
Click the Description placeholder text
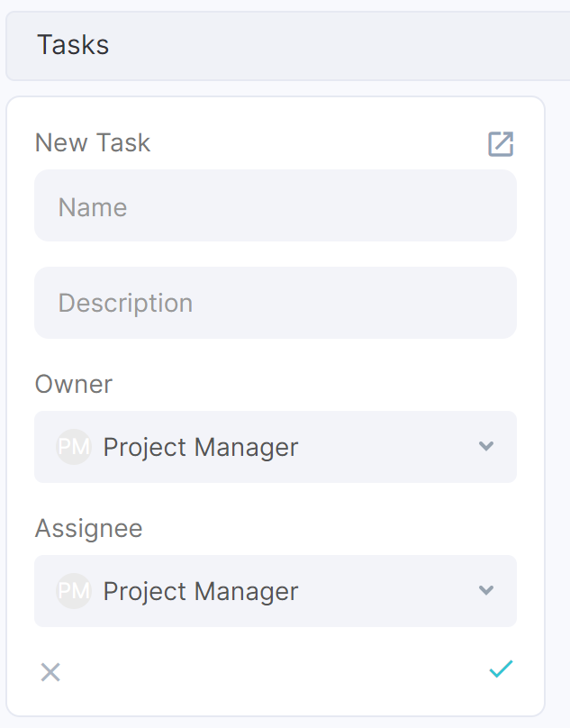[x=125, y=304]
